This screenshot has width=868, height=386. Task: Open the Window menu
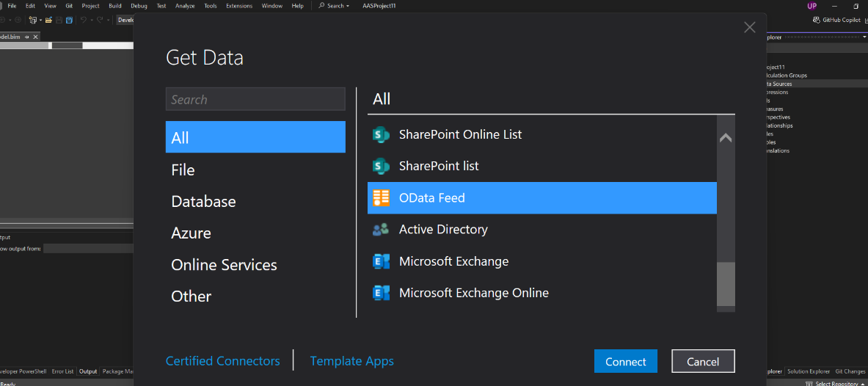[x=271, y=6]
